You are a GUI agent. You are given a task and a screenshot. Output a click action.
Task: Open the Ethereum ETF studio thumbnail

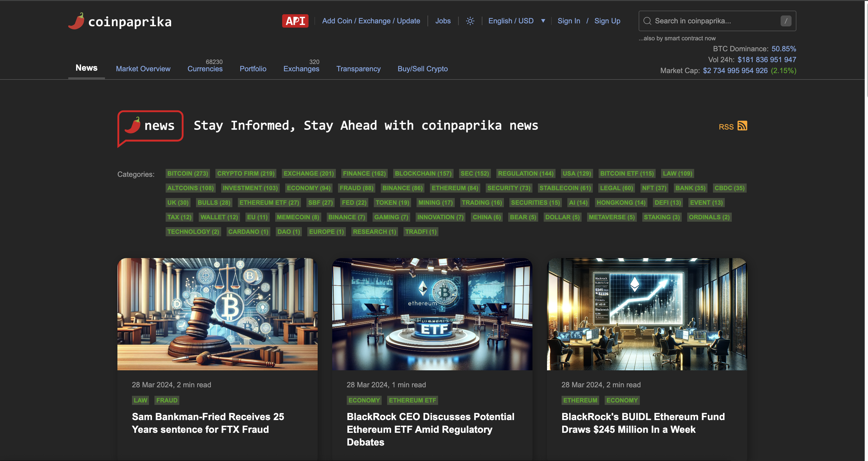click(x=432, y=314)
